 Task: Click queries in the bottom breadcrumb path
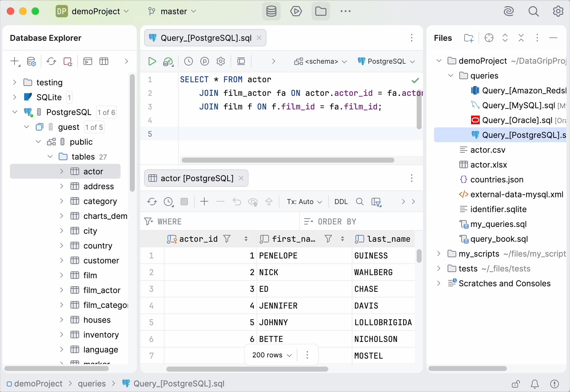[x=92, y=384]
